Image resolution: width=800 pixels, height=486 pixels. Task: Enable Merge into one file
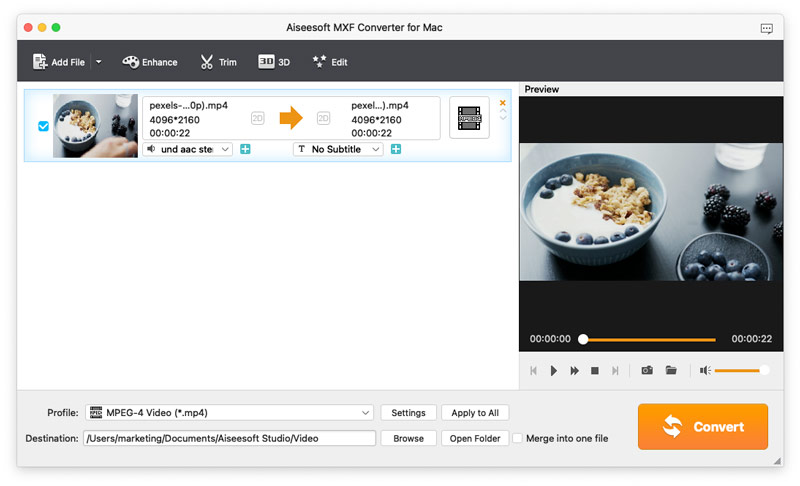click(x=517, y=438)
